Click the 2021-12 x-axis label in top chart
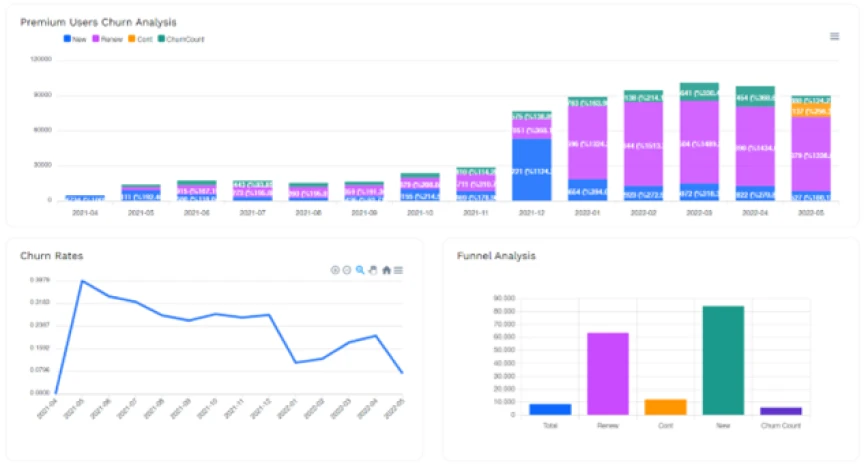Image resolution: width=868 pixels, height=465 pixels. click(531, 213)
